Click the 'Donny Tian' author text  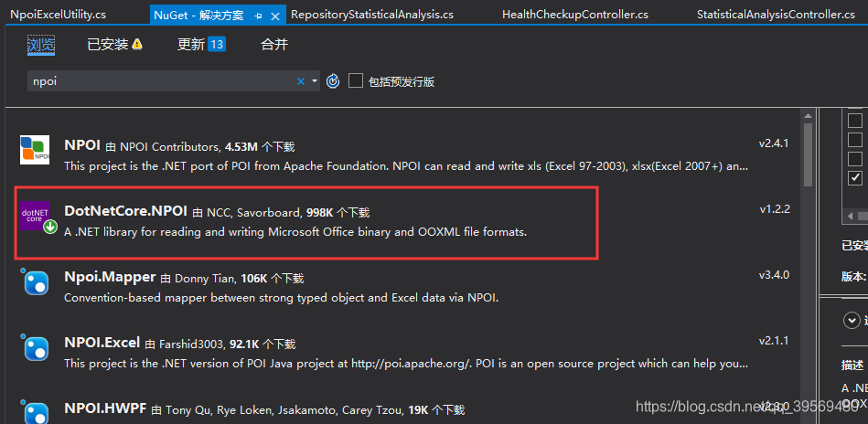(206, 278)
